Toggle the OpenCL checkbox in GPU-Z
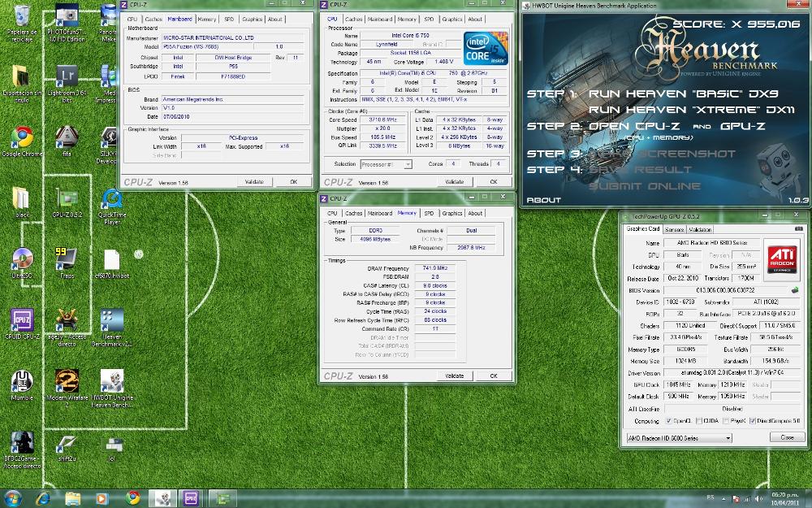This screenshot has width=812, height=508. tap(668, 421)
